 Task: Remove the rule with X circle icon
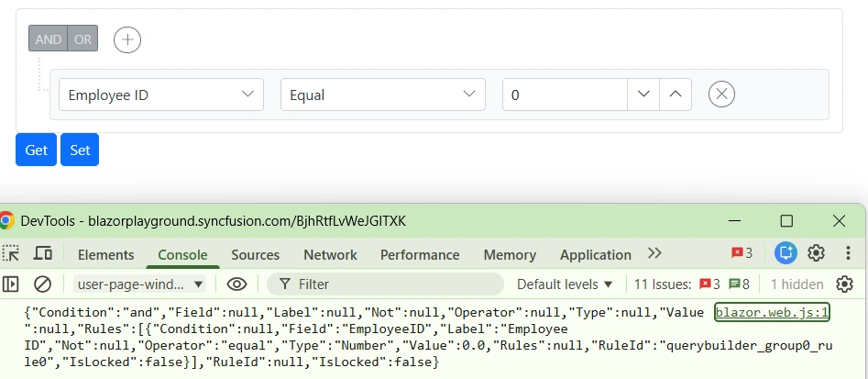pos(721,95)
